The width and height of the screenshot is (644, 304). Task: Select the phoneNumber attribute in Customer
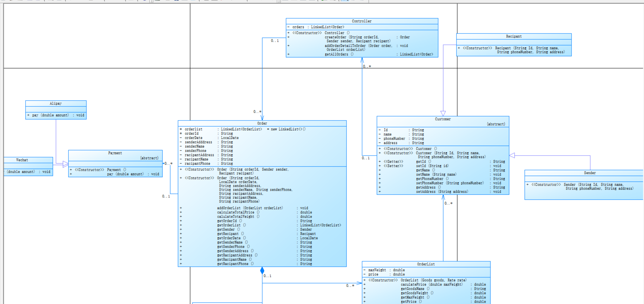tap(394, 139)
